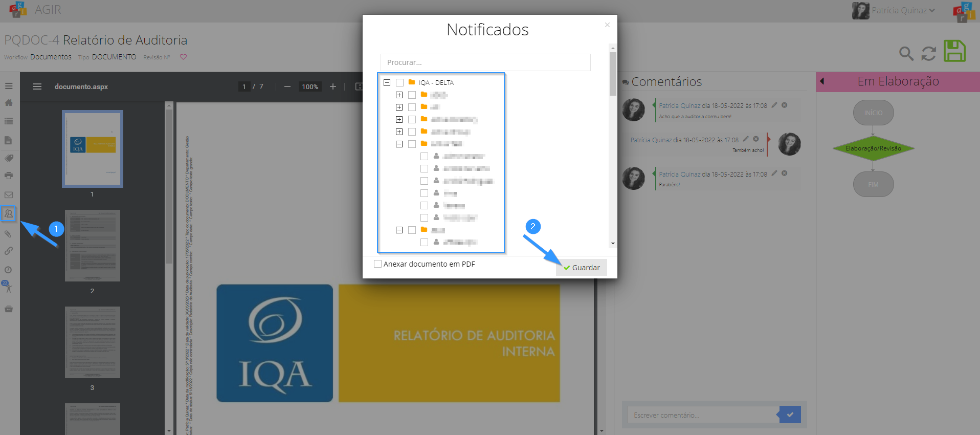980x435 pixels.
Task: Collapse the IQA - DELTA tree node
Action: point(387,82)
